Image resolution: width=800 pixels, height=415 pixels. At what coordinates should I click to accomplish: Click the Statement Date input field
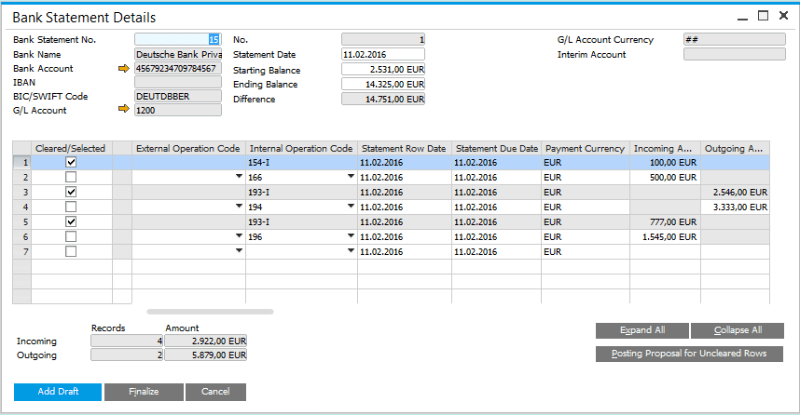pos(382,55)
